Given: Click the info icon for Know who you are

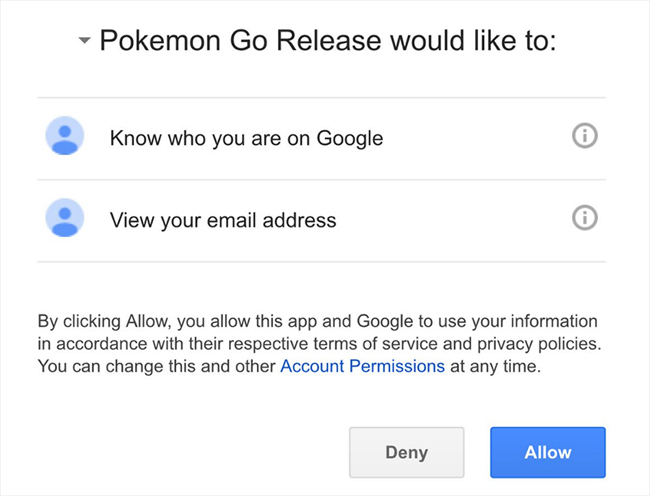Looking at the screenshot, I should [x=584, y=136].
